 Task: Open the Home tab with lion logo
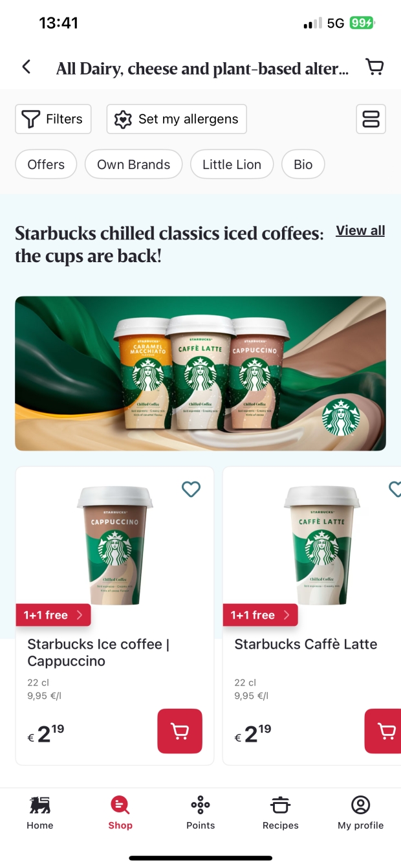click(x=40, y=813)
